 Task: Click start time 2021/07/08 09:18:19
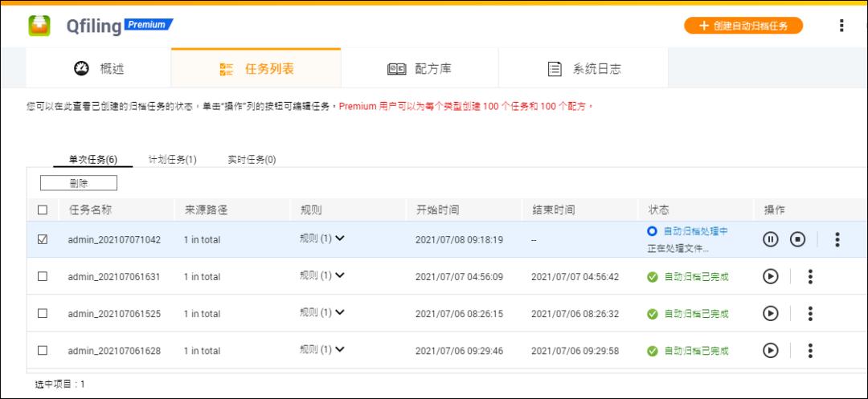(x=460, y=240)
